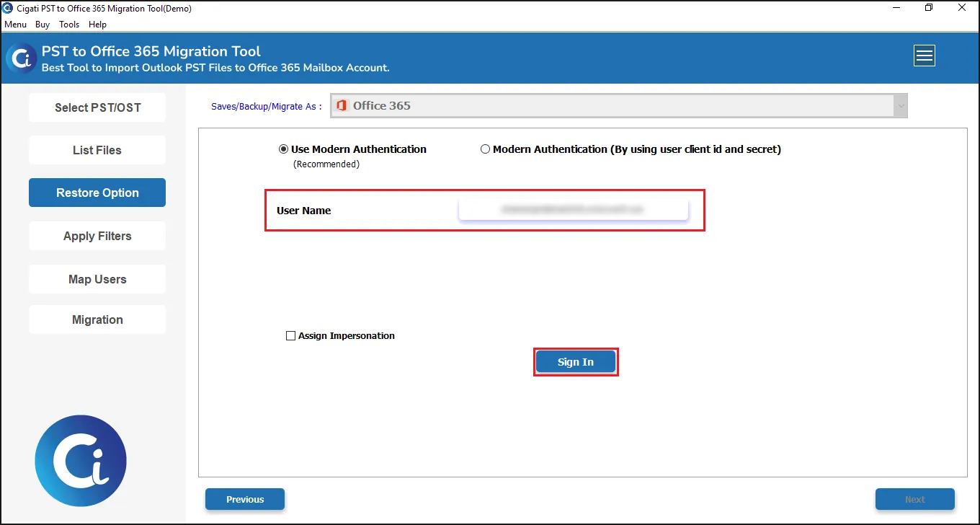Click the Previous button
Screen dimensions: 980x525
click(x=245, y=499)
